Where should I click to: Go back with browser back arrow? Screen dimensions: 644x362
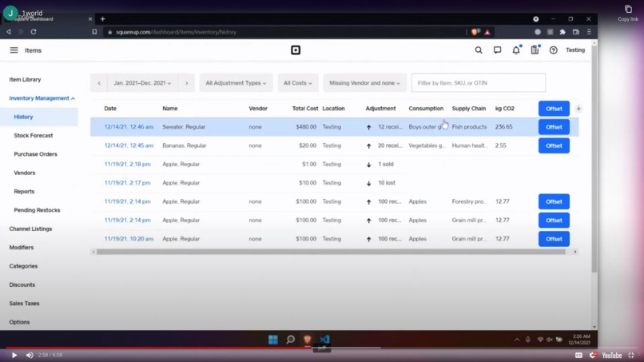click(x=9, y=32)
